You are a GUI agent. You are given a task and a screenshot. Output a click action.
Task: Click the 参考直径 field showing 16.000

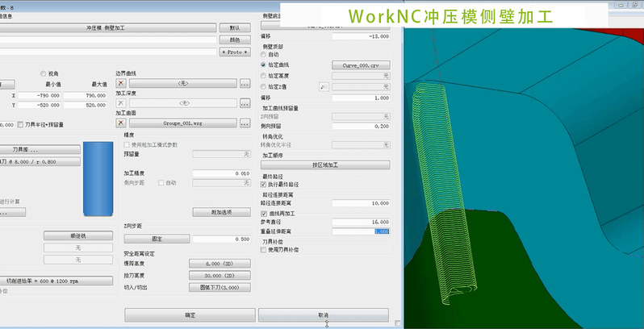(361, 222)
